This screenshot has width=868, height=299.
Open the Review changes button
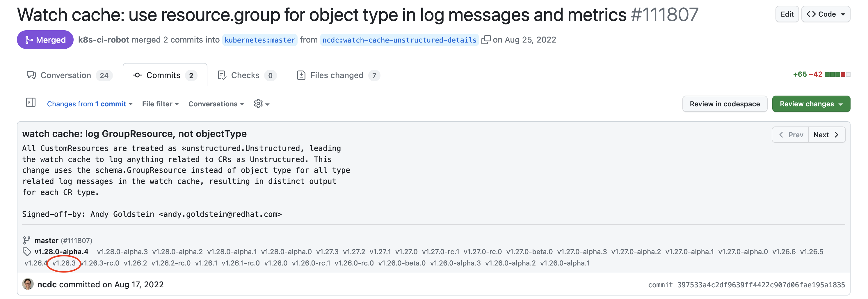click(811, 104)
